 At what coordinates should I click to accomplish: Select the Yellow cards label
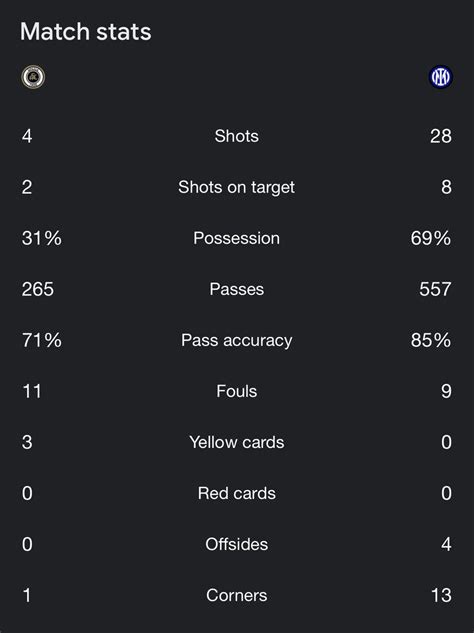tap(237, 442)
